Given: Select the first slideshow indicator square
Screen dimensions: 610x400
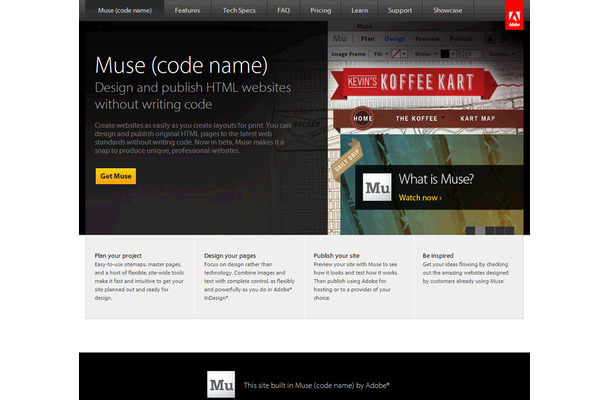Looking at the screenshot, I should pyautogui.click(x=470, y=231).
